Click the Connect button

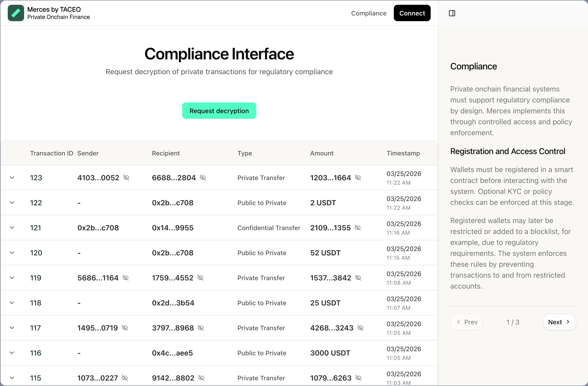click(x=412, y=13)
